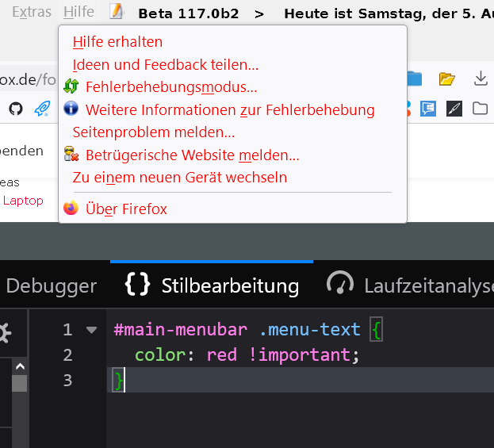Image resolution: width=494 pixels, height=448 pixels.
Task: Click the red Laptop link
Action: 23,201
